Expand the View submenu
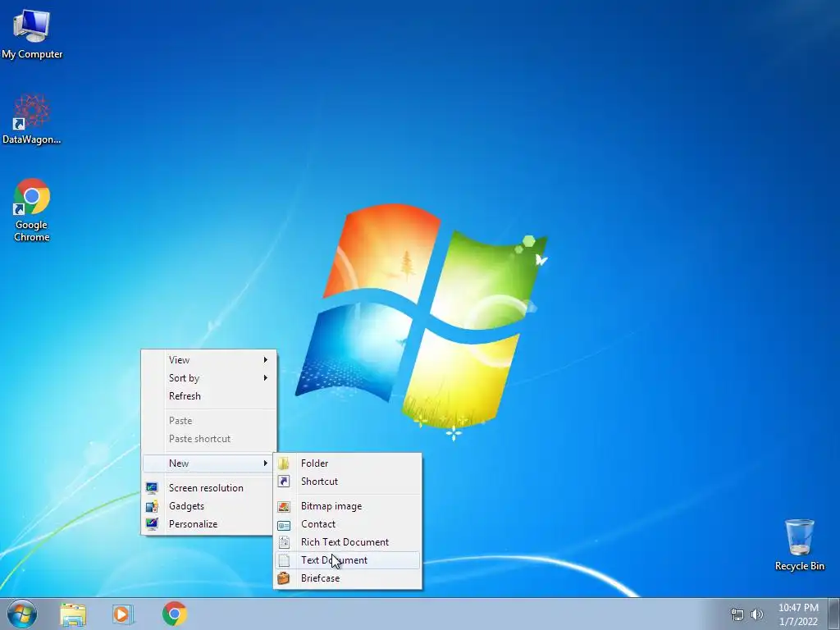This screenshot has width=840, height=630. tap(209, 360)
